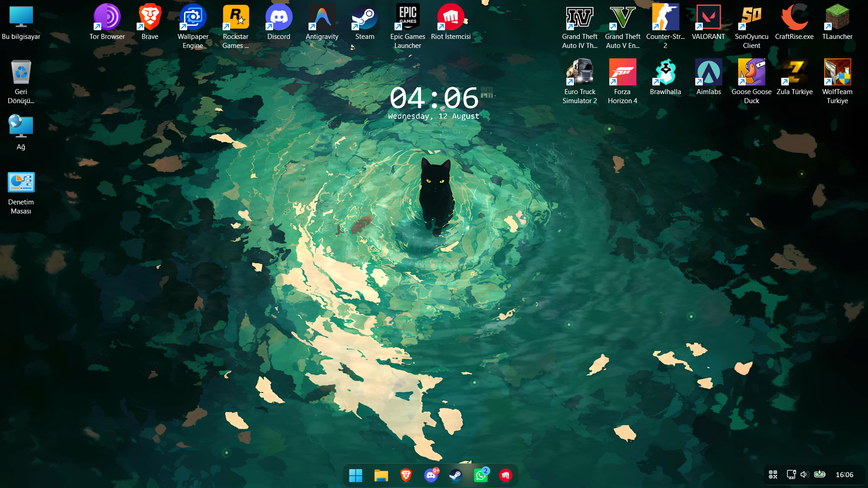Click the battery status tray icon
This screenshot has width=868, height=488.
coord(820,474)
